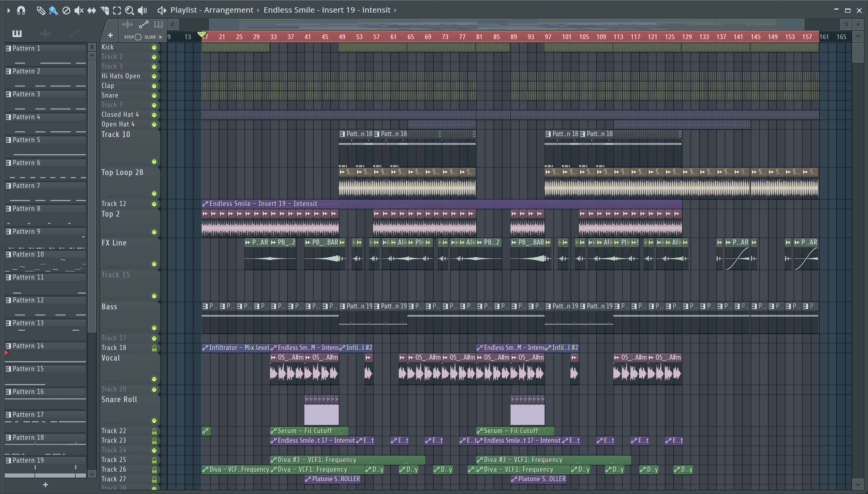Open Infiltrator - Mix level clip menu

coord(205,348)
